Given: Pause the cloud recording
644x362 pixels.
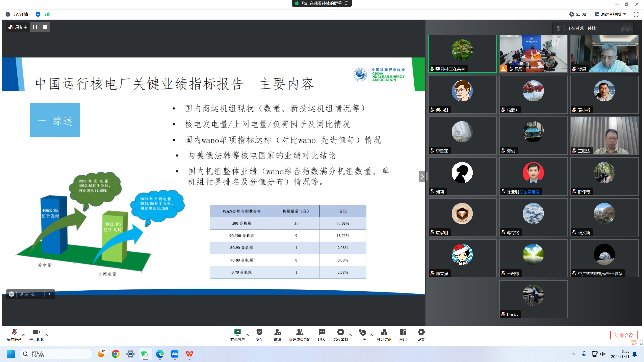Looking at the screenshot, I should [x=35, y=27].
